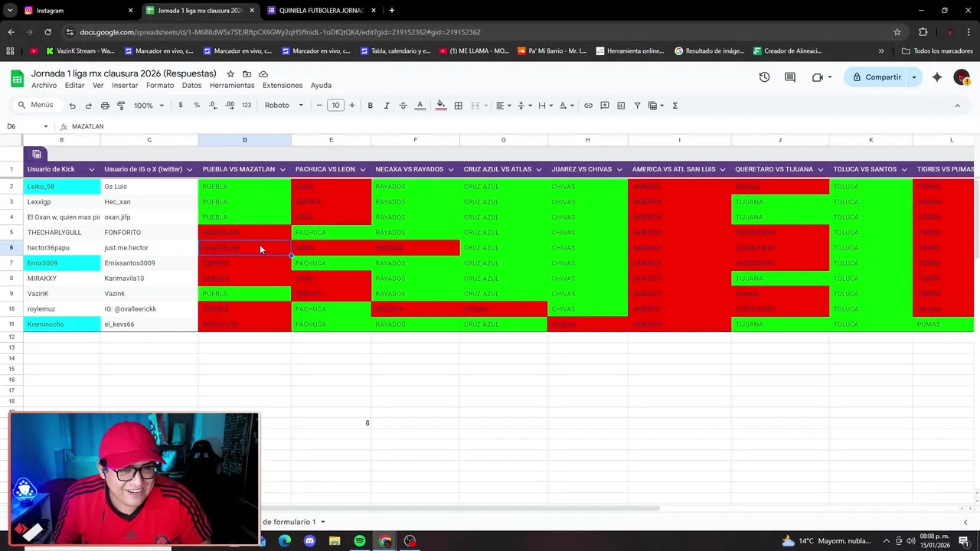The image size is (980, 551).
Task: Create a filter with funnel icon
Action: point(637,106)
